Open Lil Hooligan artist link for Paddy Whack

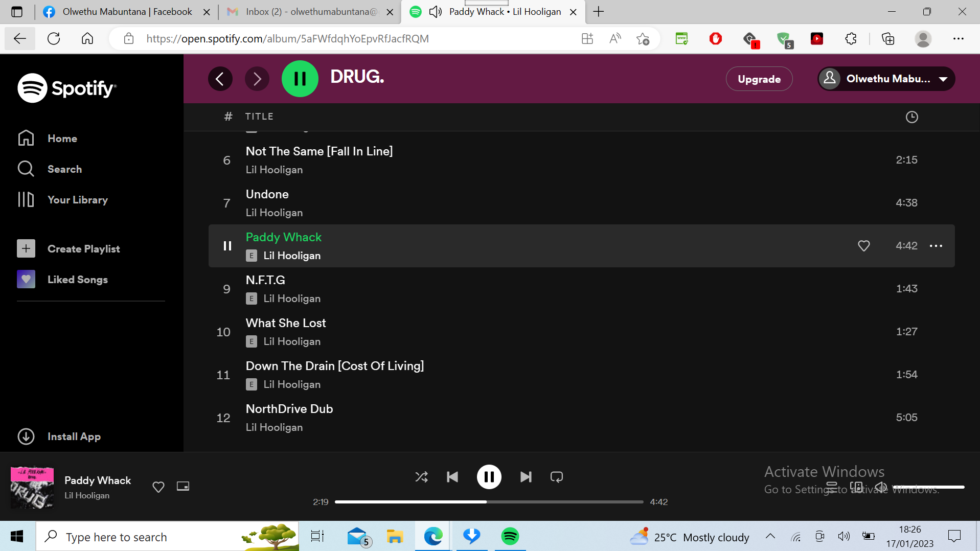(292, 256)
